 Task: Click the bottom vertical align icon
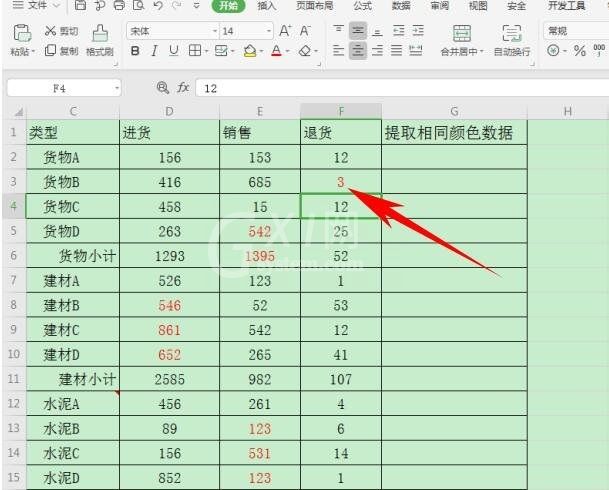pyautogui.click(x=377, y=30)
